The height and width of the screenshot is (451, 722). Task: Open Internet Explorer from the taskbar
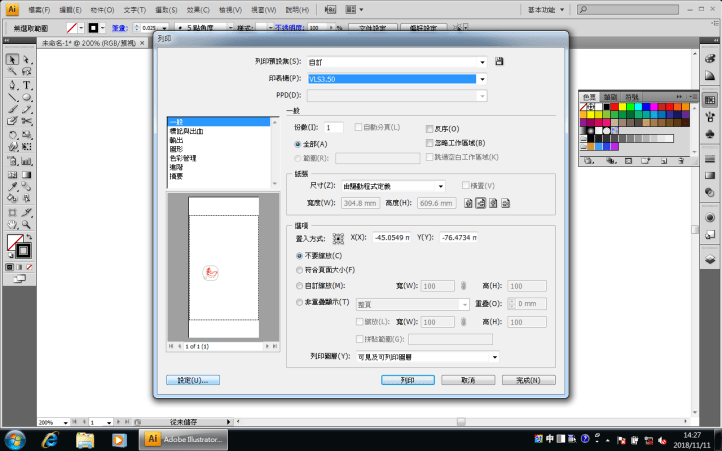(x=50, y=439)
